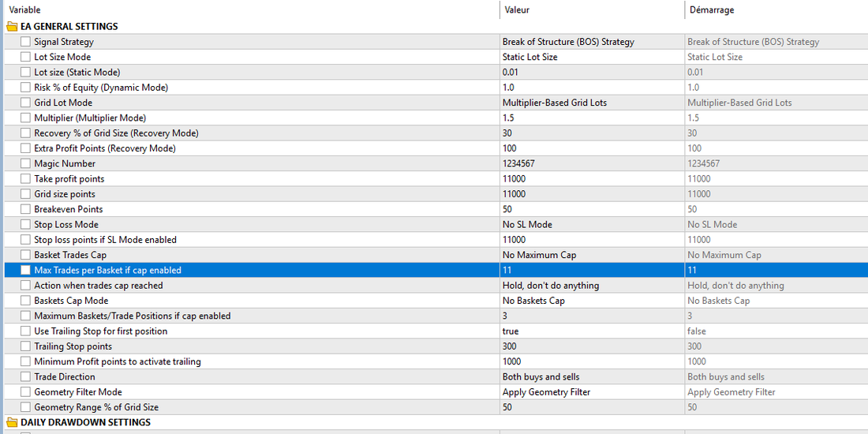This screenshot has width=868, height=434.
Task: Click the EA GENERAL SETTINGS folder icon
Action: coord(12,26)
